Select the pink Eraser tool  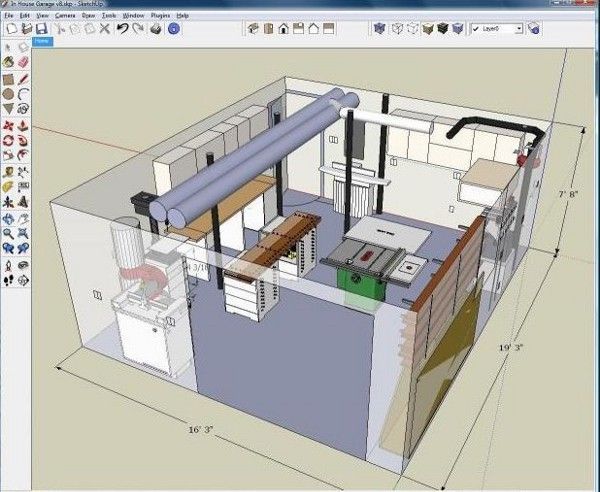click(23, 62)
